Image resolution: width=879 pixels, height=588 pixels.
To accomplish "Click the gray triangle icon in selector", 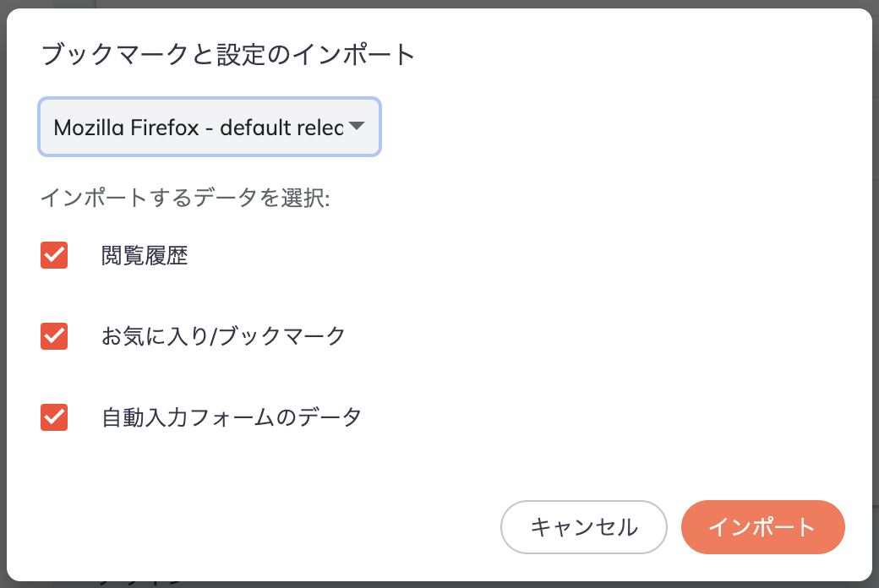I will 356,127.
